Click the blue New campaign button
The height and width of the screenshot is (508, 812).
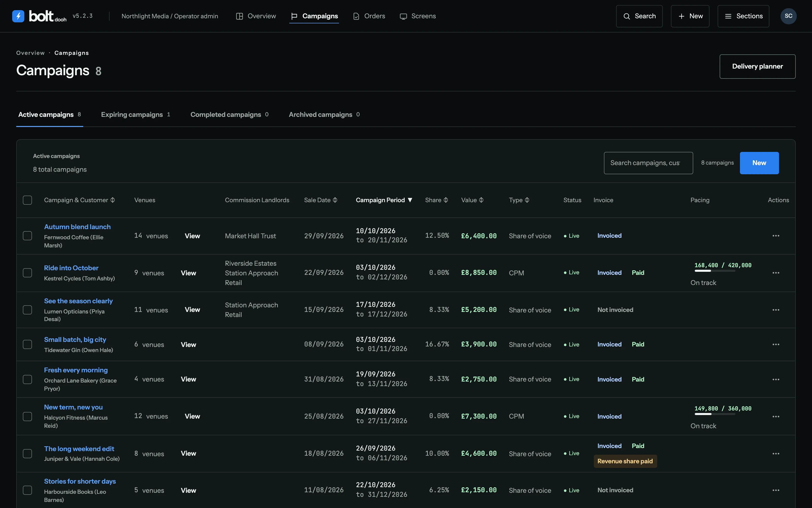[759, 163]
